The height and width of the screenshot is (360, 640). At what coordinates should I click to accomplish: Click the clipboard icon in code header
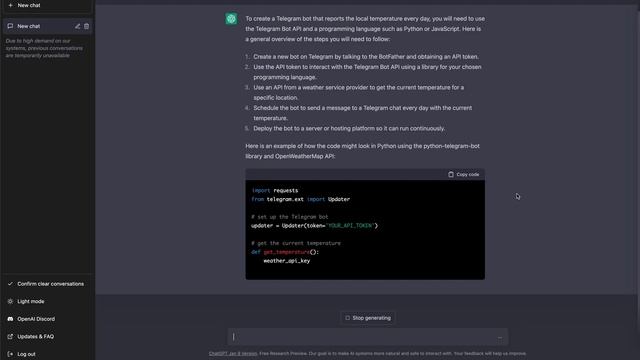click(451, 174)
